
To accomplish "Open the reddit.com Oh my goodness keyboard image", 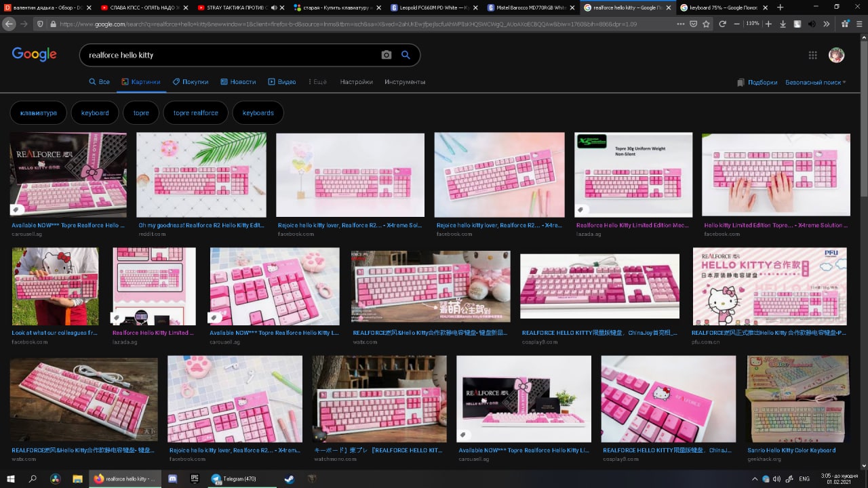I will click(201, 175).
